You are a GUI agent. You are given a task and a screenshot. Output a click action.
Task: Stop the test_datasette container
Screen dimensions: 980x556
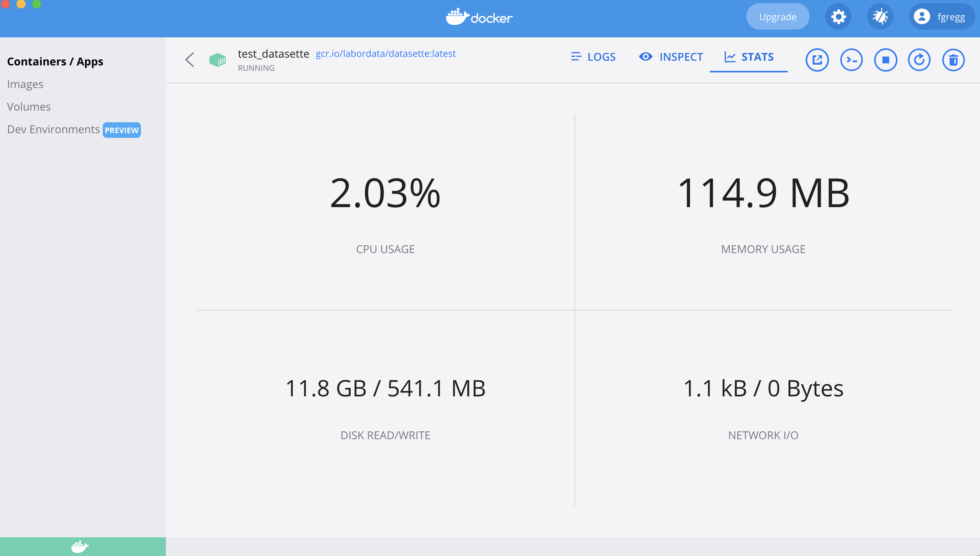point(885,60)
